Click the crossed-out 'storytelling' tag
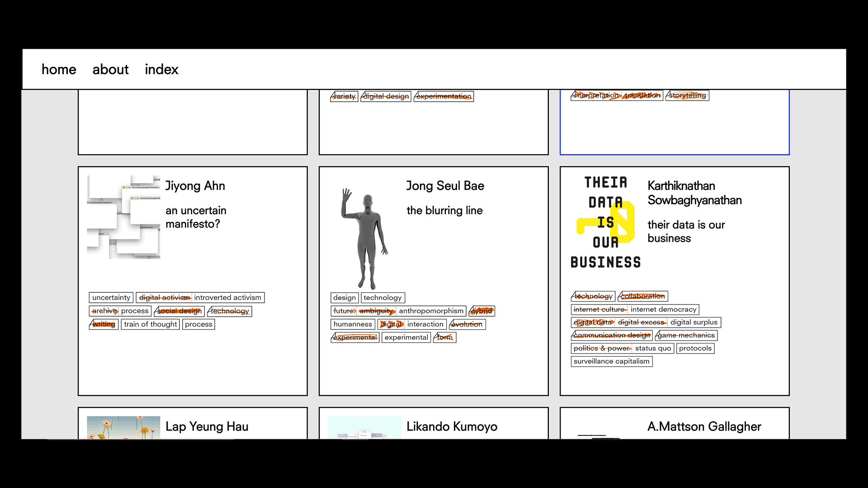 pyautogui.click(x=687, y=95)
